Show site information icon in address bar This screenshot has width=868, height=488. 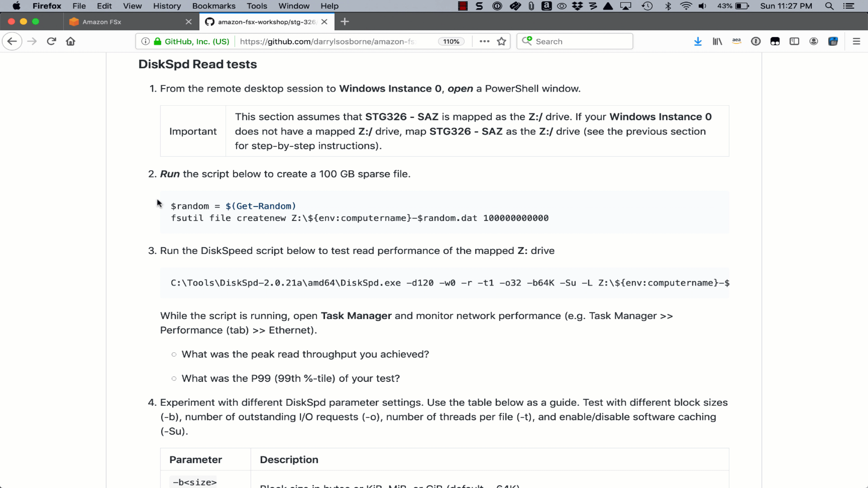(145, 41)
